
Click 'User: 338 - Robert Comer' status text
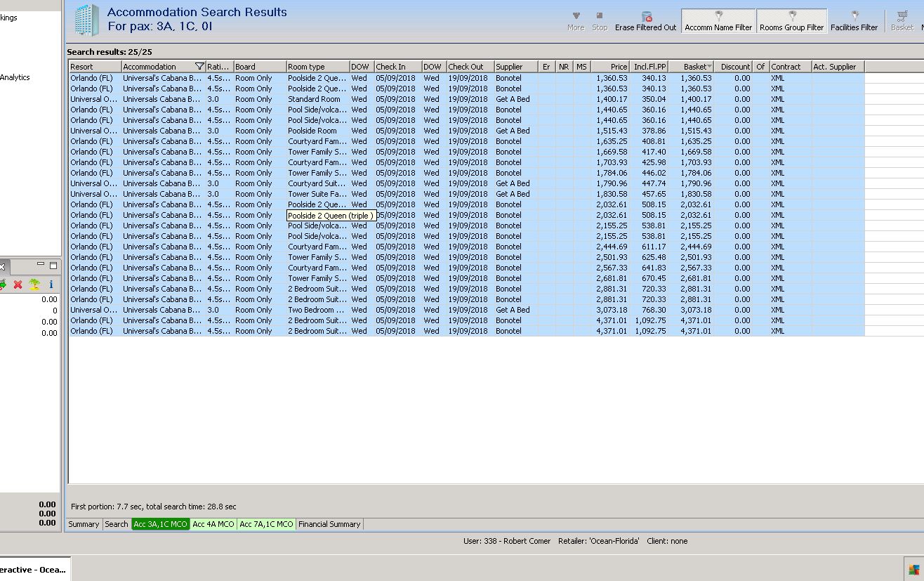click(x=507, y=541)
